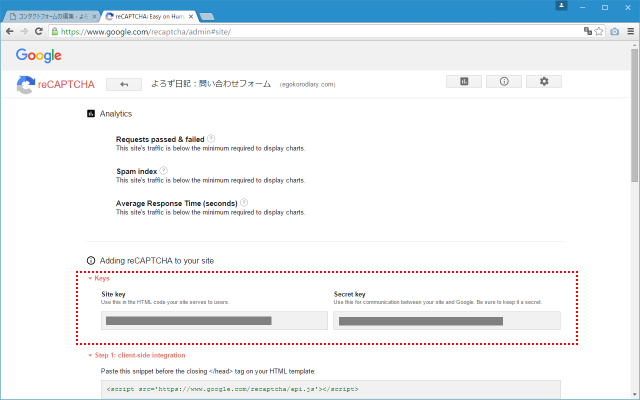Click the back-arrow button beside reCAPTCHA
Screen dimensions: 640x400
pyautogui.click(x=124, y=84)
